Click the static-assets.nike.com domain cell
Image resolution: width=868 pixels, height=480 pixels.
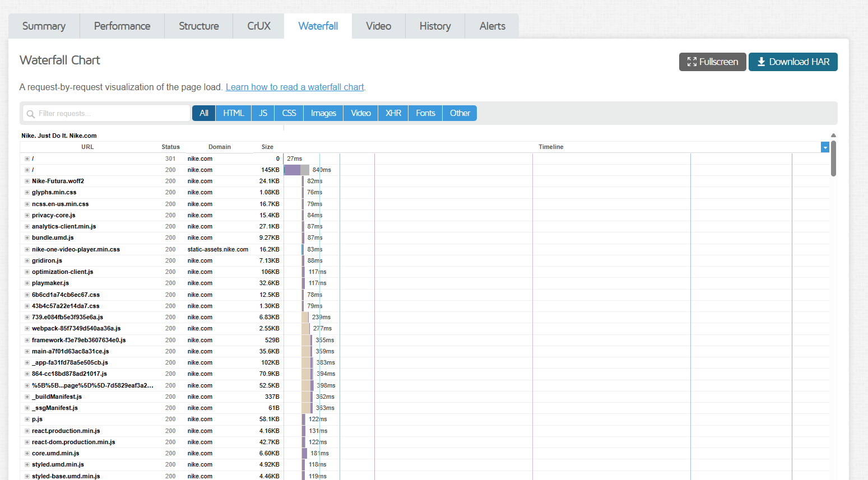[218, 250]
